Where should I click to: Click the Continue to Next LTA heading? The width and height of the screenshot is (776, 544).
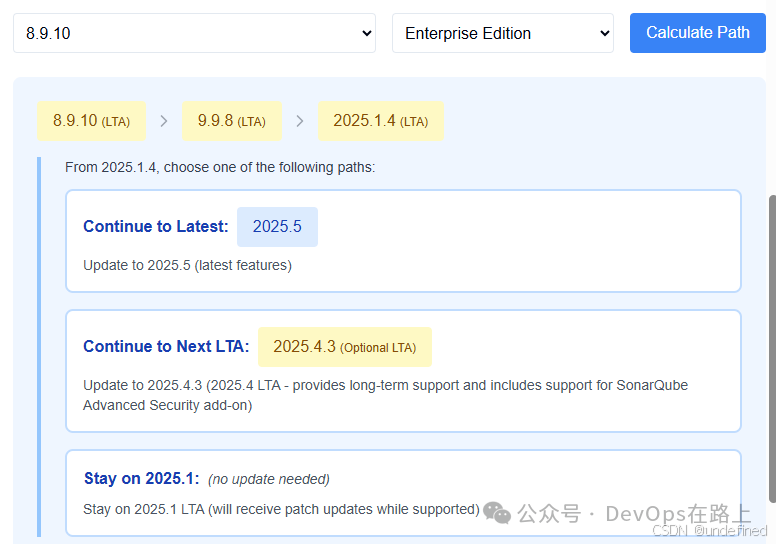click(x=166, y=346)
